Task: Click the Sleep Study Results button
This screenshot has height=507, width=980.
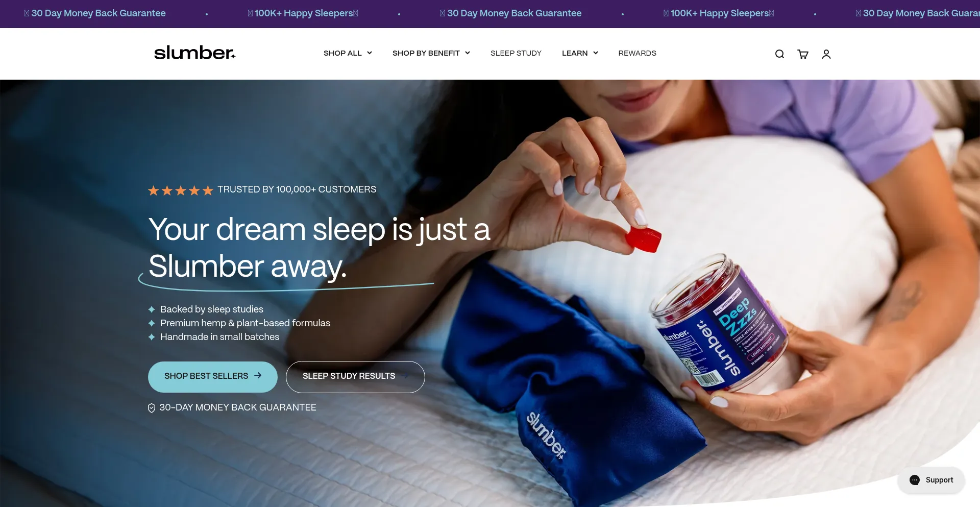Action: [355, 377]
